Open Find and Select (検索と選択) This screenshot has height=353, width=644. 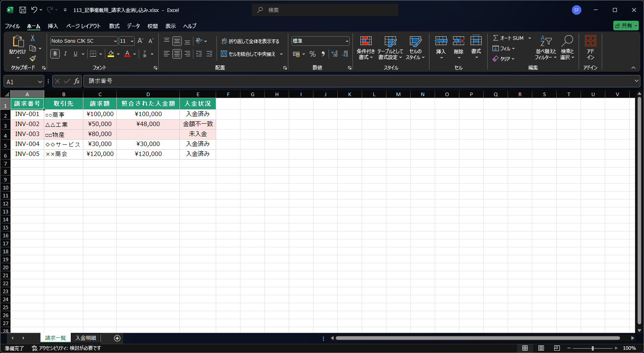[567, 48]
